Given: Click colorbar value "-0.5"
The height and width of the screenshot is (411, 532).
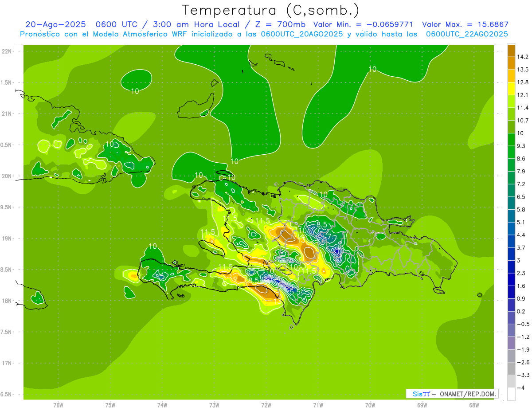Looking at the screenshot, I should pos(523,324).
